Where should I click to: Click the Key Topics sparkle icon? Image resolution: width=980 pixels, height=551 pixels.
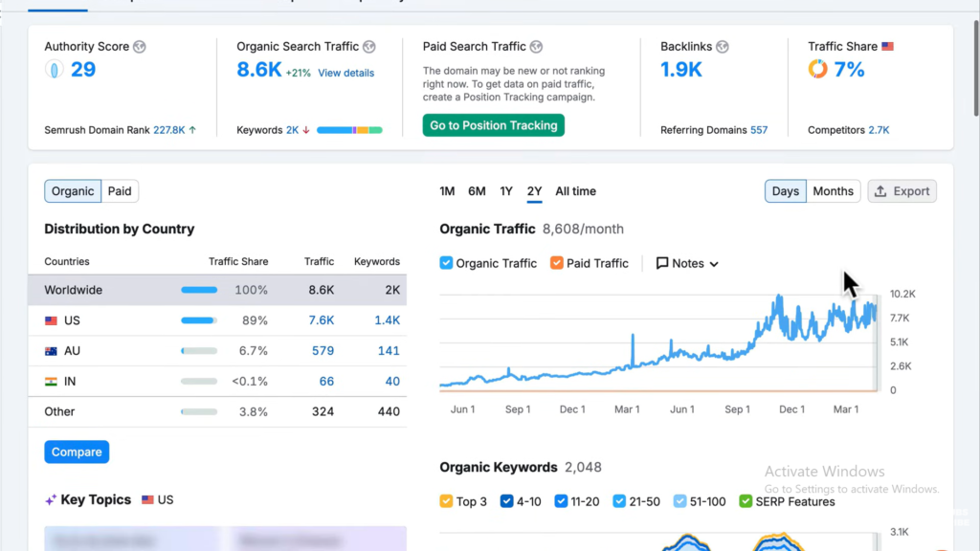(51, 500)
